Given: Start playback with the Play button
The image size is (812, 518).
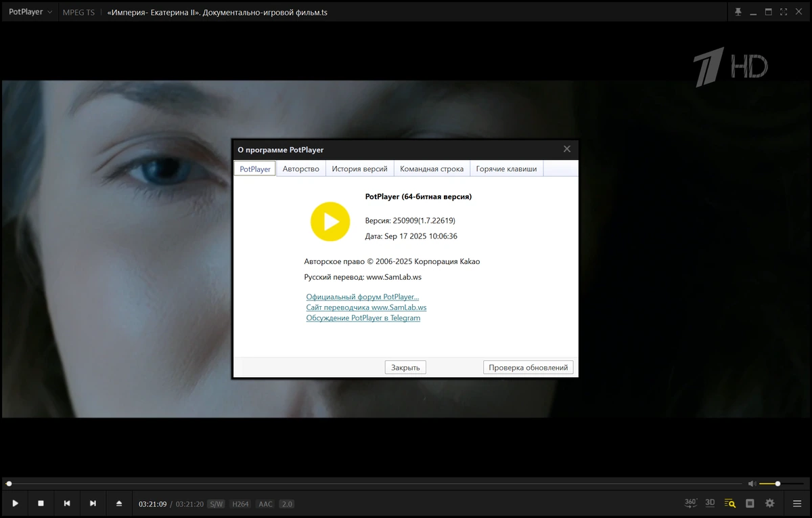Looking at the screenshot, I should (x=15, y=503).
